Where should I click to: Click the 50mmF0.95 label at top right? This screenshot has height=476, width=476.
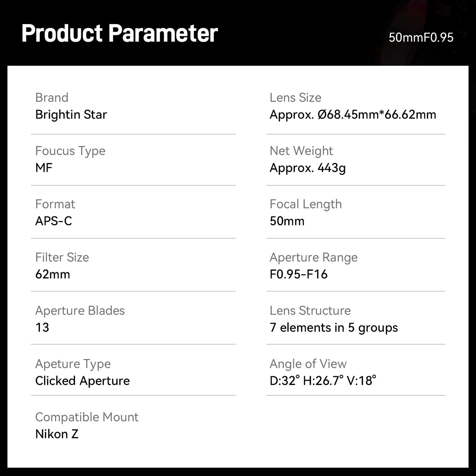click(x=421, y=38)
